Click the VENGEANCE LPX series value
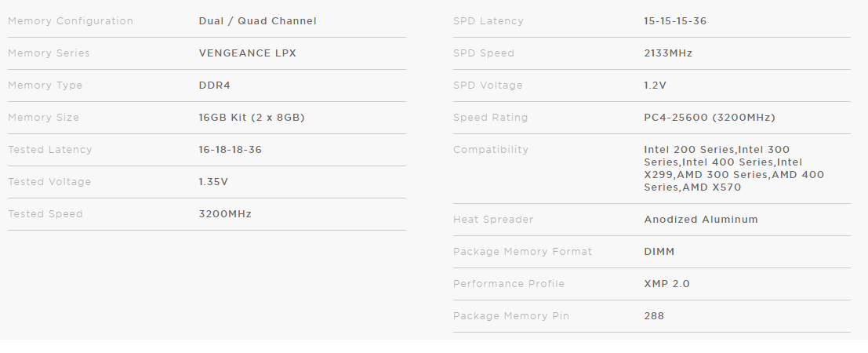868x353 pixels. tap(247, 53)
